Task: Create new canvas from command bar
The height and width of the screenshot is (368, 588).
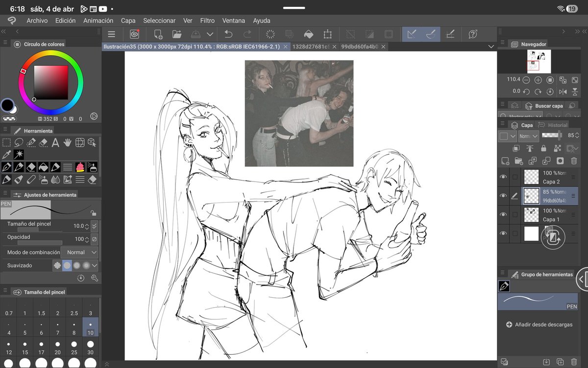Action: coord(158,34)
